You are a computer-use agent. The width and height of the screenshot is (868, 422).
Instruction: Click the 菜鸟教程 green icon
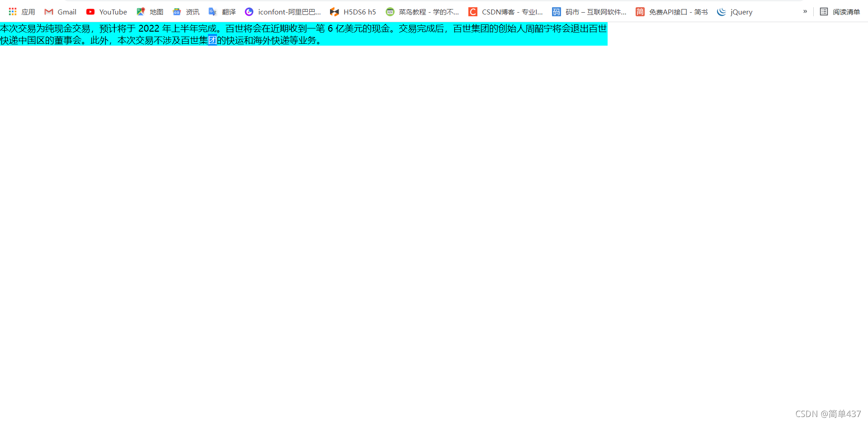[390, 12]
